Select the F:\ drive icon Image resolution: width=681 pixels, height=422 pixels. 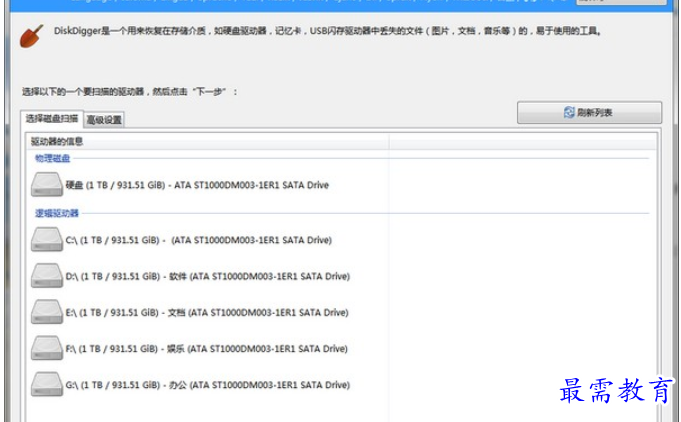pos(47,348)
